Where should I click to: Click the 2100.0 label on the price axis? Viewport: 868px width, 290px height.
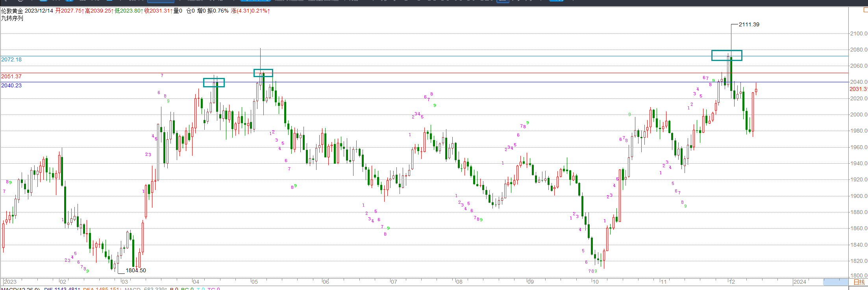[x=858, y=33]
